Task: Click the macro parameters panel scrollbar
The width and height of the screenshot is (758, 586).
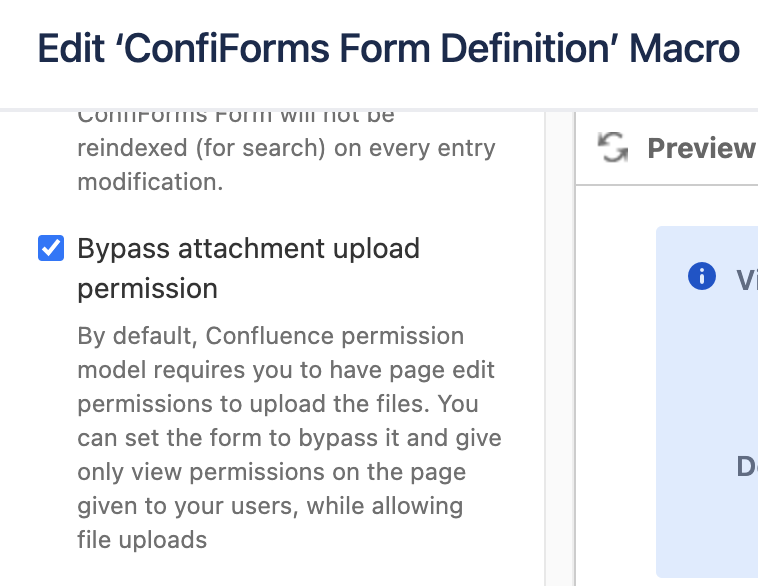Action: coord(560,348)
